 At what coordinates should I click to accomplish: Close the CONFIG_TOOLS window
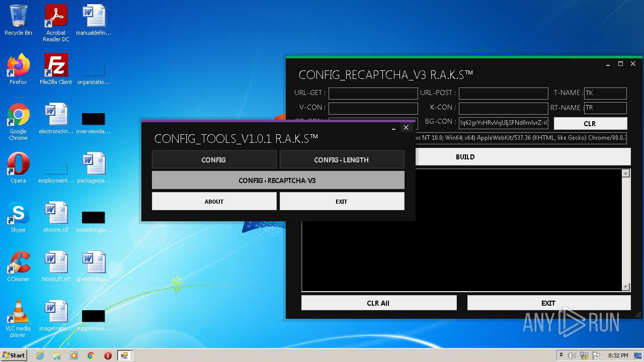coord(406,128)
